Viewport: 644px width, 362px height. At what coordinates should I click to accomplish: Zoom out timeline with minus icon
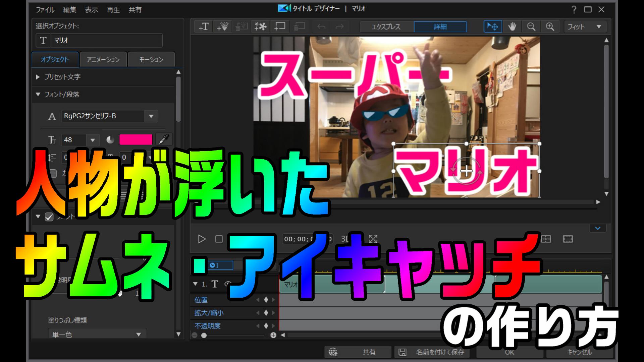coord(194,335)
